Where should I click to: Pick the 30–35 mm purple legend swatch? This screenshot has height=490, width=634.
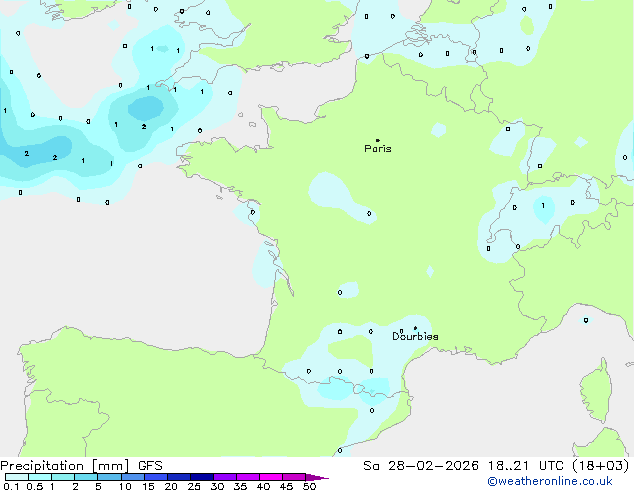point(224,477)
